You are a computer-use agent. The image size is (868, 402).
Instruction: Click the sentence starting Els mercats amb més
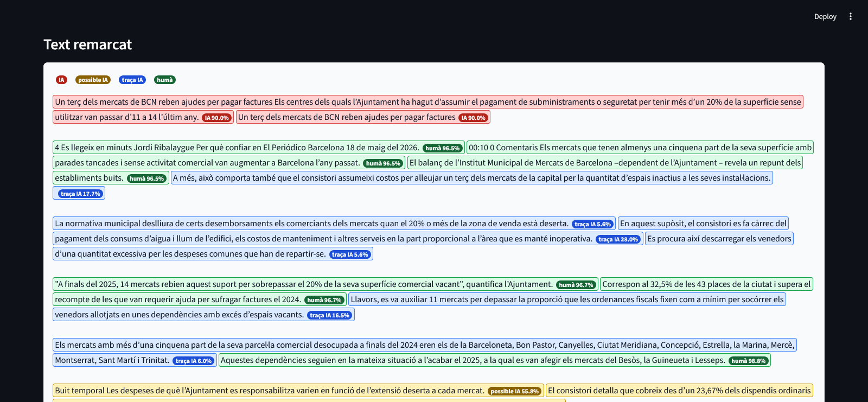(425, 345)
